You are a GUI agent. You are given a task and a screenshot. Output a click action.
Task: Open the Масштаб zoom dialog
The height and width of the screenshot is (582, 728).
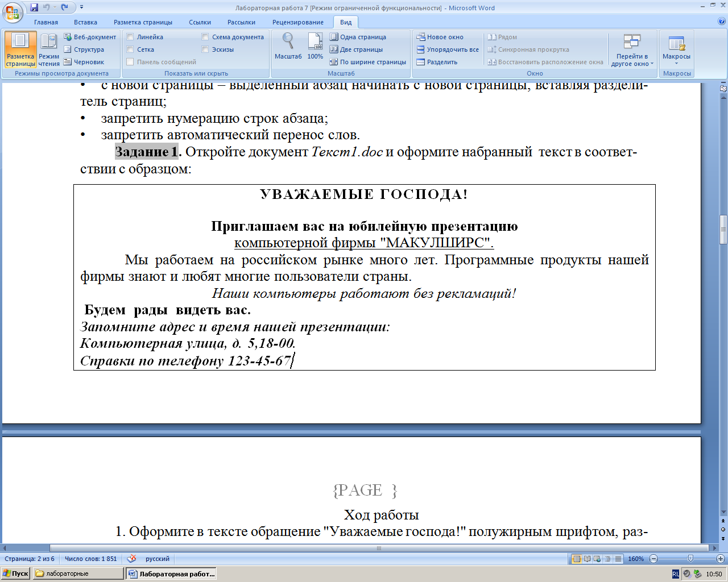tap(288, 46)
